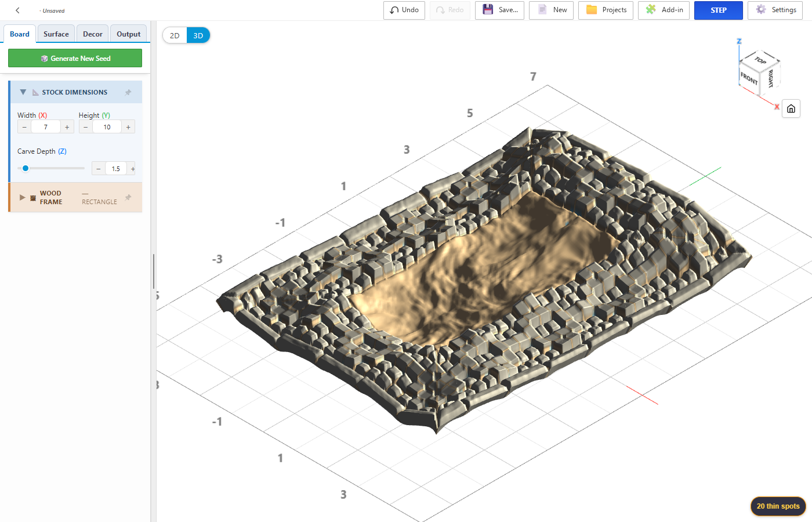
Task: Click the FRONT face of view cube
Action: (x=749, y=78)
